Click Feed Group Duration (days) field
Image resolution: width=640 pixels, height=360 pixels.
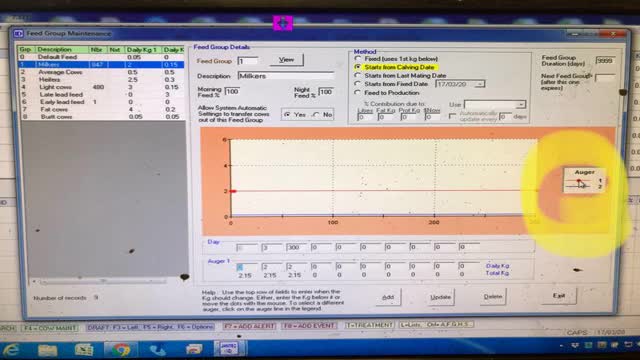click(x=605, y=60)
